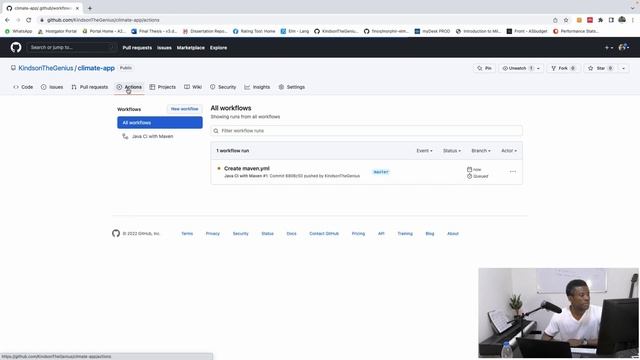
Task: Star the repository
Action: click(600, 68)
